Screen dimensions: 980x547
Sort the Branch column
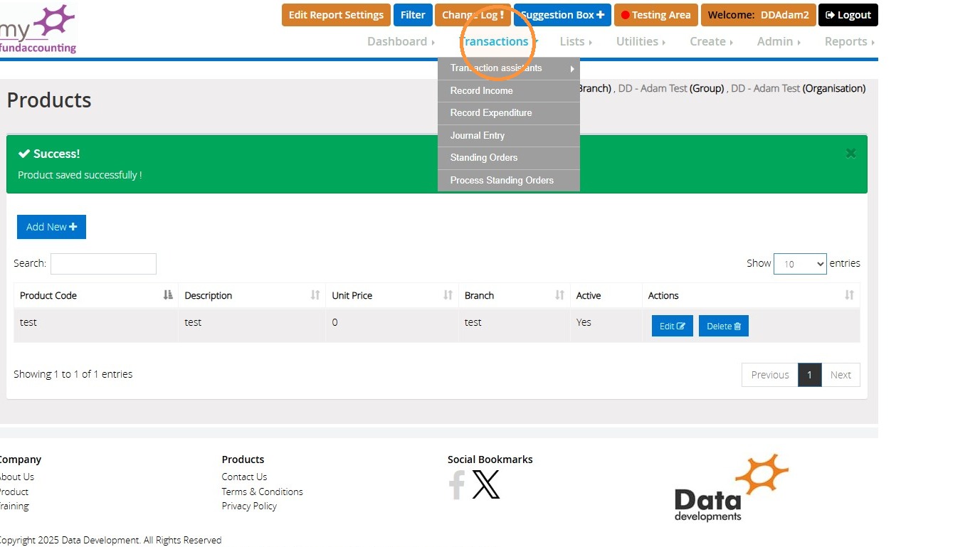(x=560, y=295)
